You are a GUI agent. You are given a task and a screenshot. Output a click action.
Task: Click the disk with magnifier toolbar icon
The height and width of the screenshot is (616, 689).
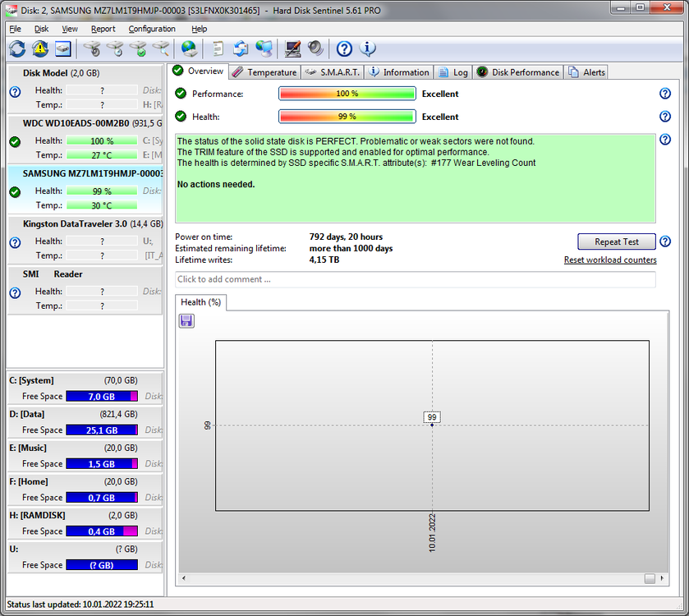tap(159, 48)
